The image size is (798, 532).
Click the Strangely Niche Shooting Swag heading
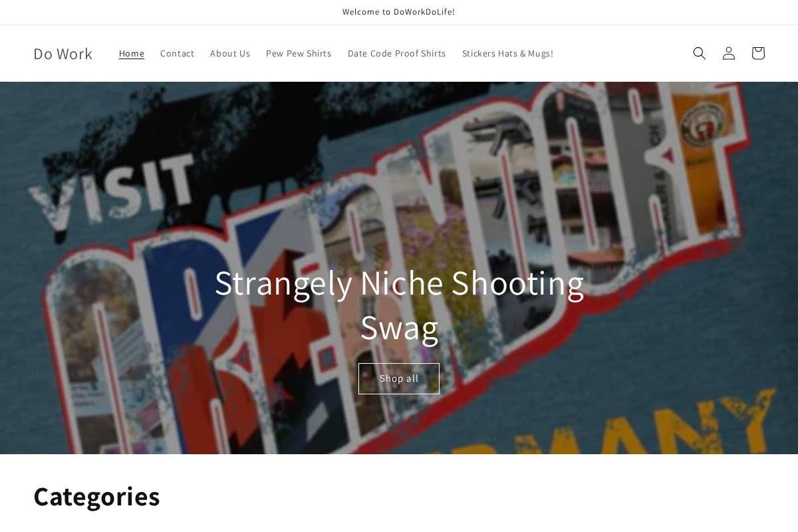point(399,305)
